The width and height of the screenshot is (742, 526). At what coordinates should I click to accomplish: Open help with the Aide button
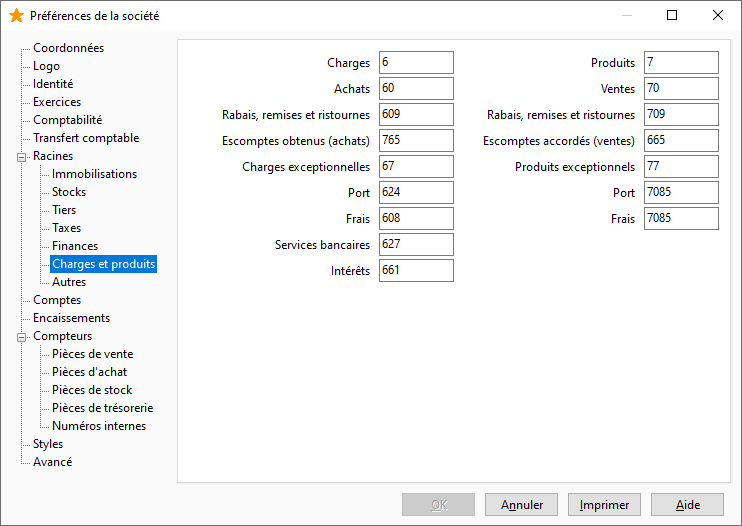(x=688, y=505)
